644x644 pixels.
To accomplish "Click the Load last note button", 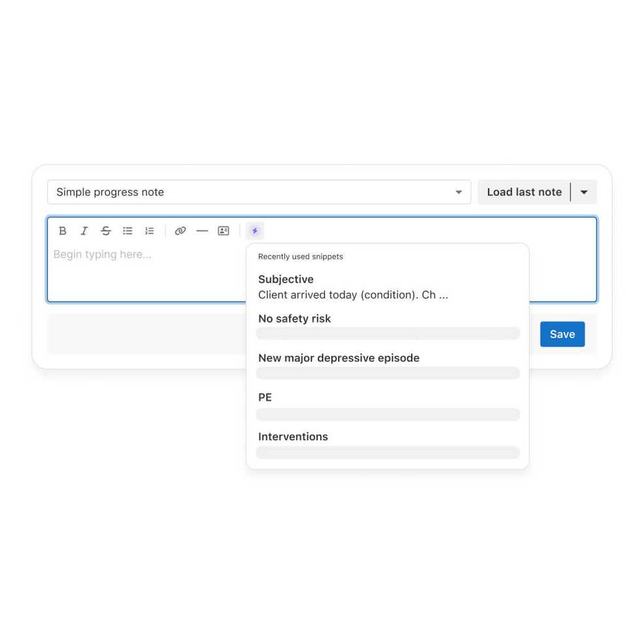I will click(x=524, y=192).
